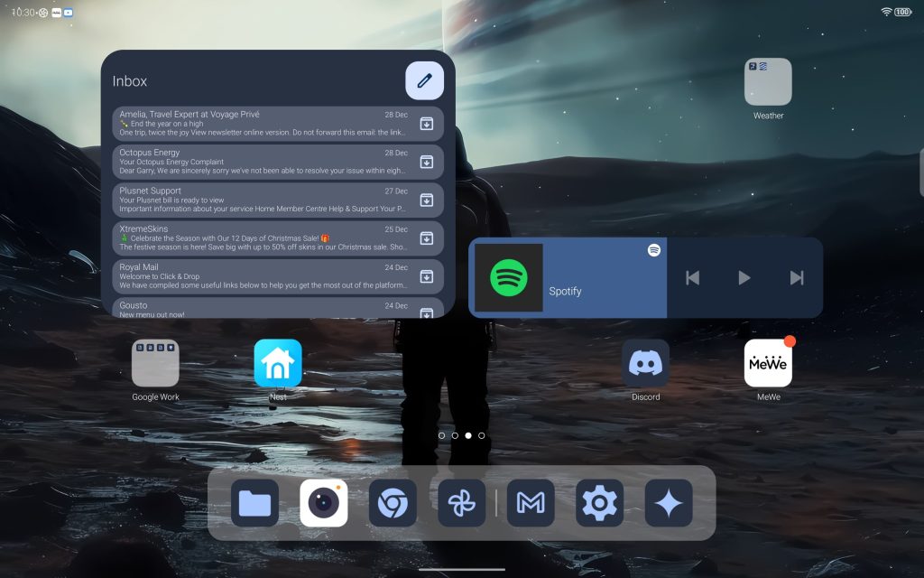This screenshot has height=578, width=924.
Task: Open the Discord app
Action: pos(645,363)
